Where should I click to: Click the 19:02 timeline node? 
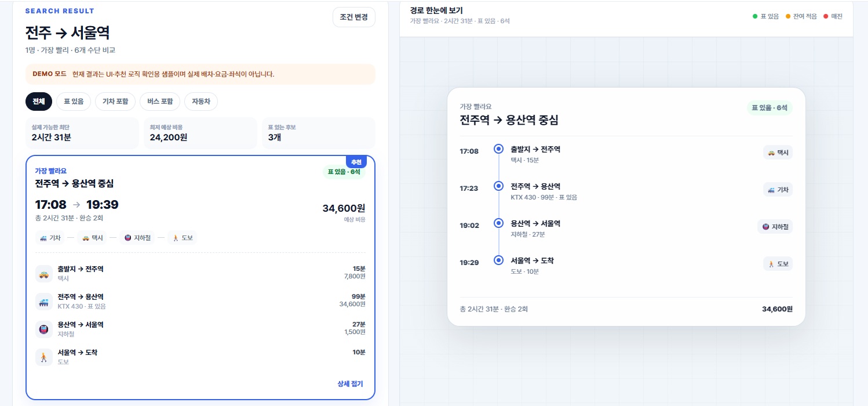click(x=498, y=223)
